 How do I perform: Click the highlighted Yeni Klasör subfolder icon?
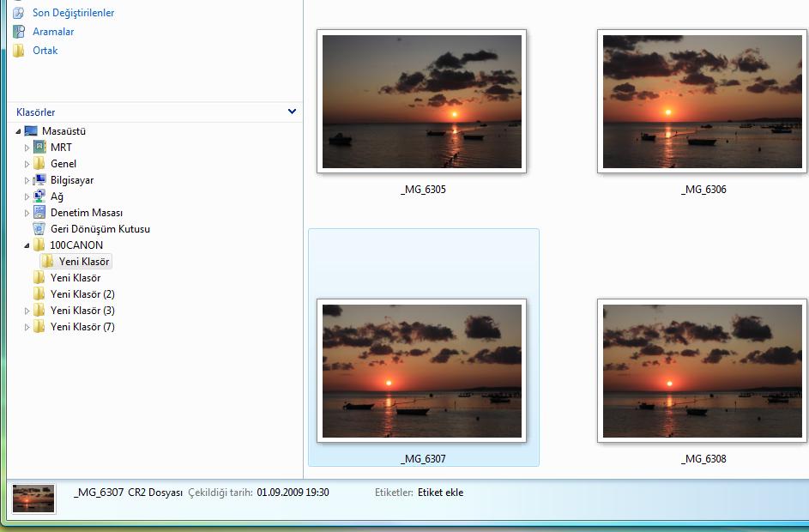tap(47, 261)
